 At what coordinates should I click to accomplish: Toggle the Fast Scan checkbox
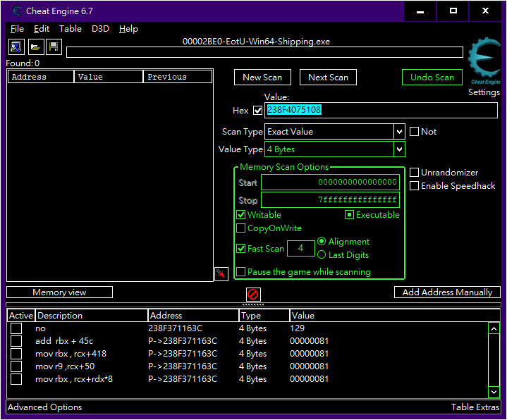(241, 249)
